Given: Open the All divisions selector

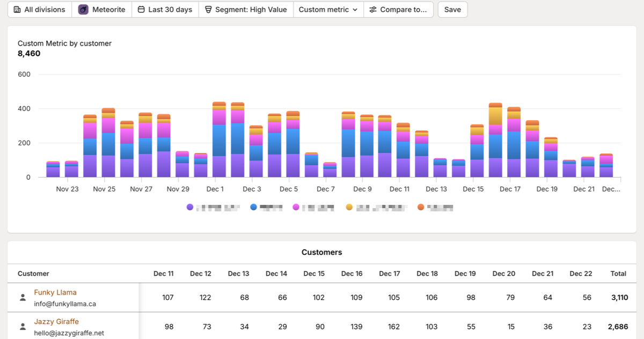Looking at the screenshot, I should pos(39,9).
